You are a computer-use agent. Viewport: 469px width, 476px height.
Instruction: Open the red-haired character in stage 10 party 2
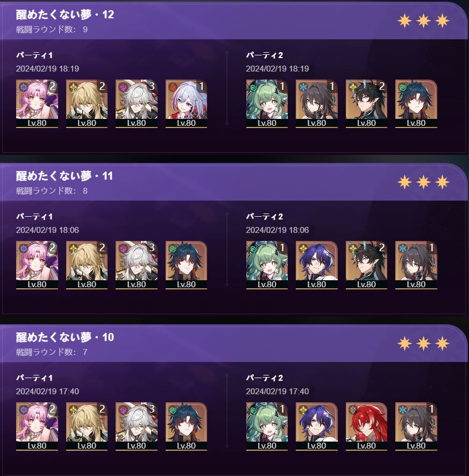[366, 427]
